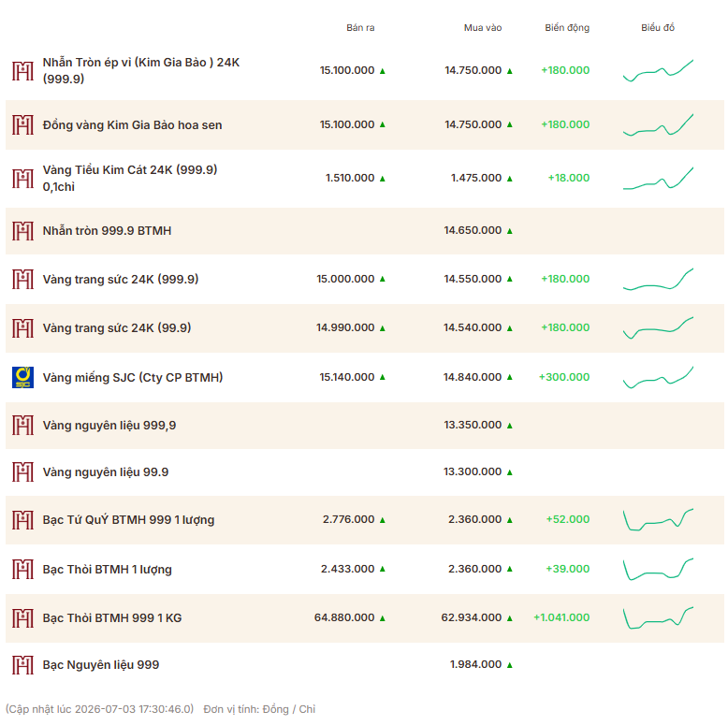
Task: Select the product name Nhẫn Tròn ép vỉ (Kim Gia Bảo)
Action: tap(141, 70)
